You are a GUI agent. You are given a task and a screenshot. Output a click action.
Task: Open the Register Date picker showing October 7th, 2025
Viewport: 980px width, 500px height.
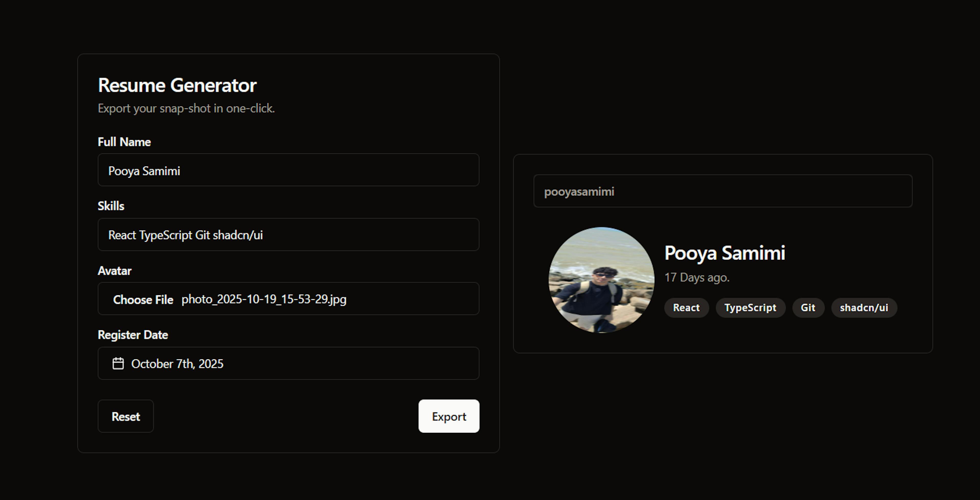288,363
